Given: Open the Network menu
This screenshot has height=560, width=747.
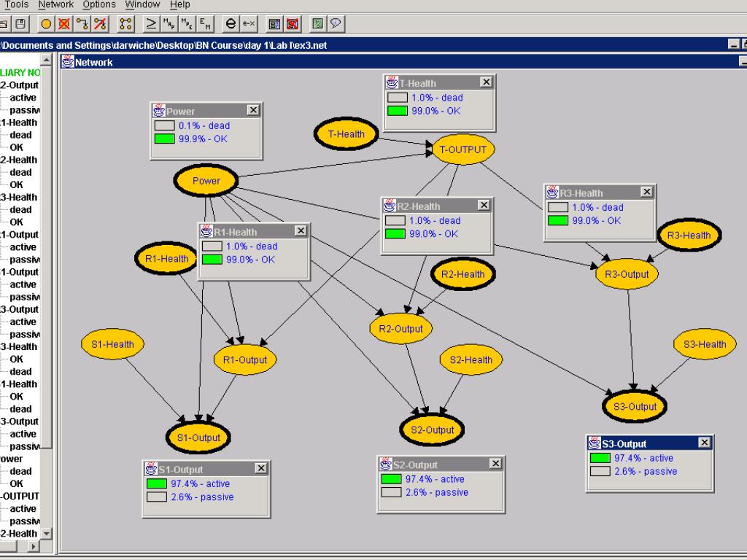Looking at the screenshot, I should coord(55,5).
